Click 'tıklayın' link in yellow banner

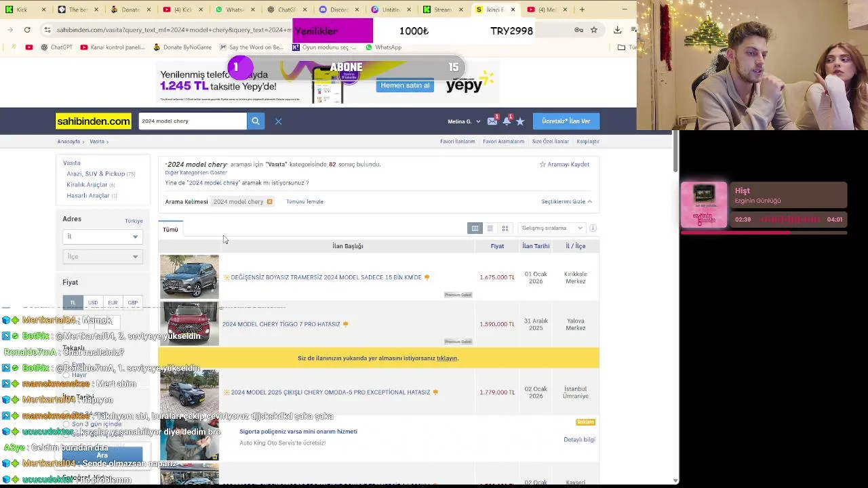[447, 359]
